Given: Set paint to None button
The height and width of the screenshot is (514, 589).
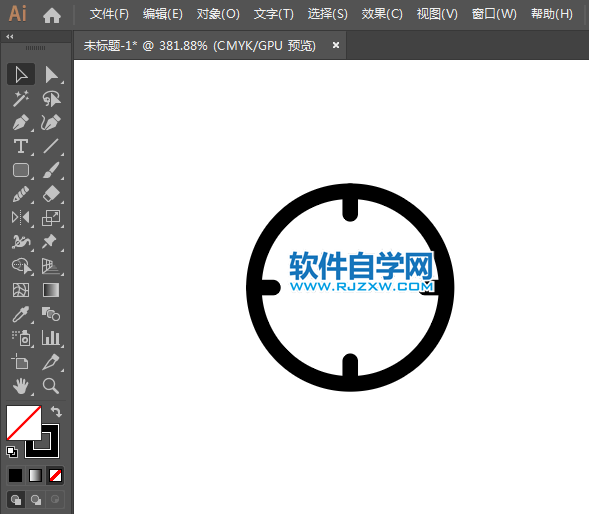Looking at the screenshot, I should point(55,475).
